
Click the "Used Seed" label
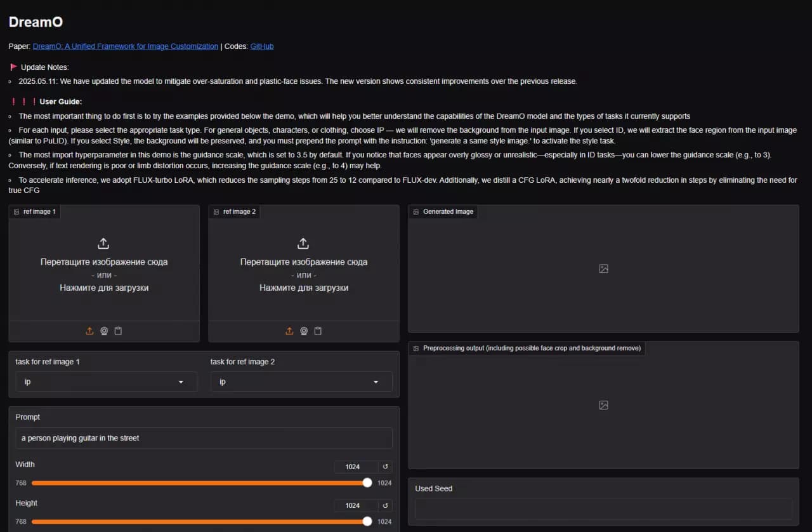point(434,489)
